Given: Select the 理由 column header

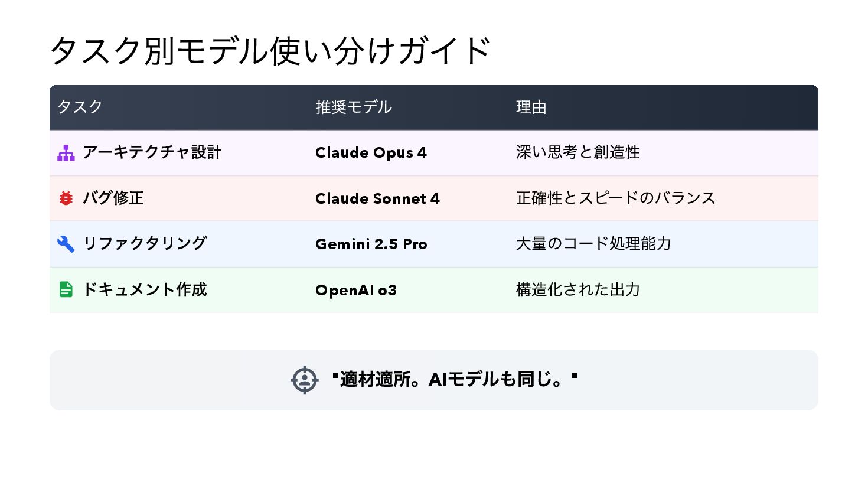Looking at the screenshot, I should [x=531, y=107].
